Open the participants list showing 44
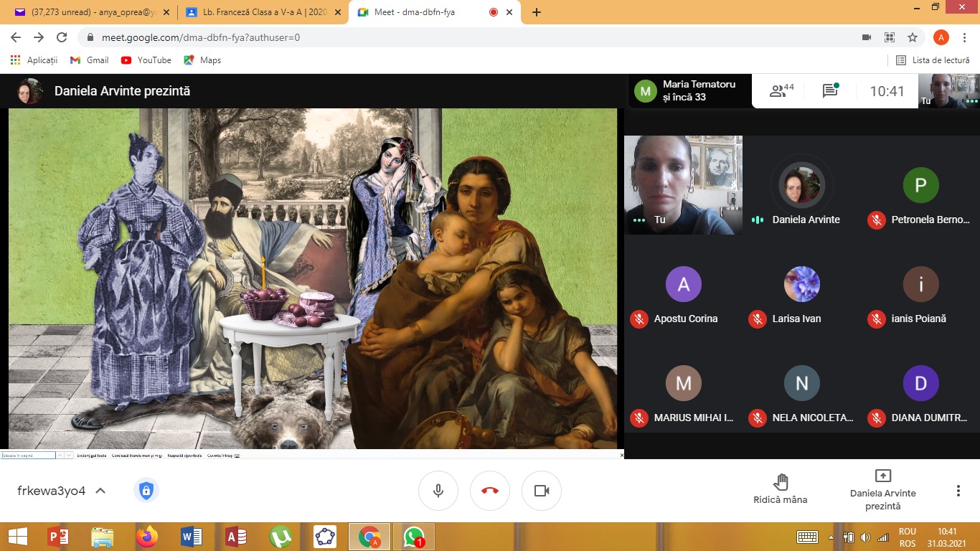Screen dimensions: 980x551 pos(781,91)
